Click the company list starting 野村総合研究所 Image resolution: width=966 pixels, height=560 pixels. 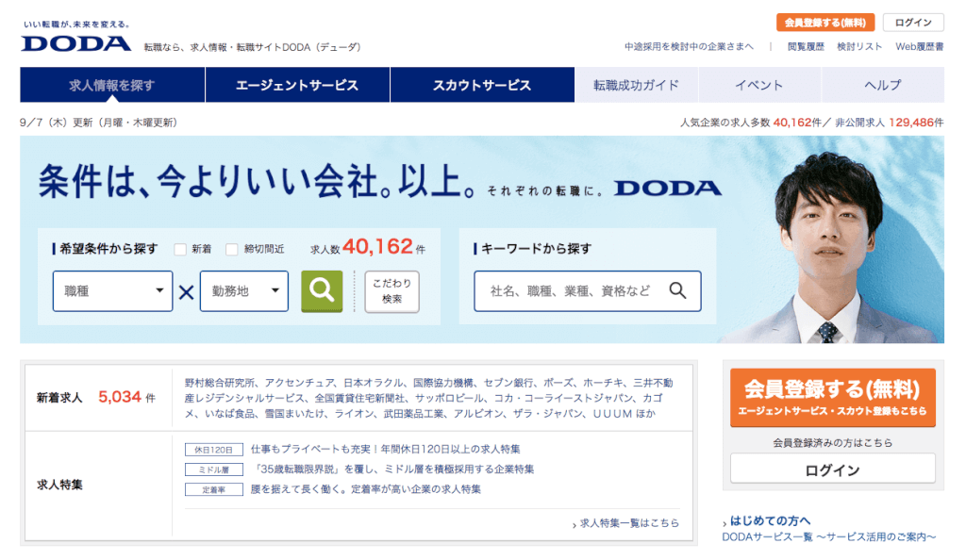point(429,398)
